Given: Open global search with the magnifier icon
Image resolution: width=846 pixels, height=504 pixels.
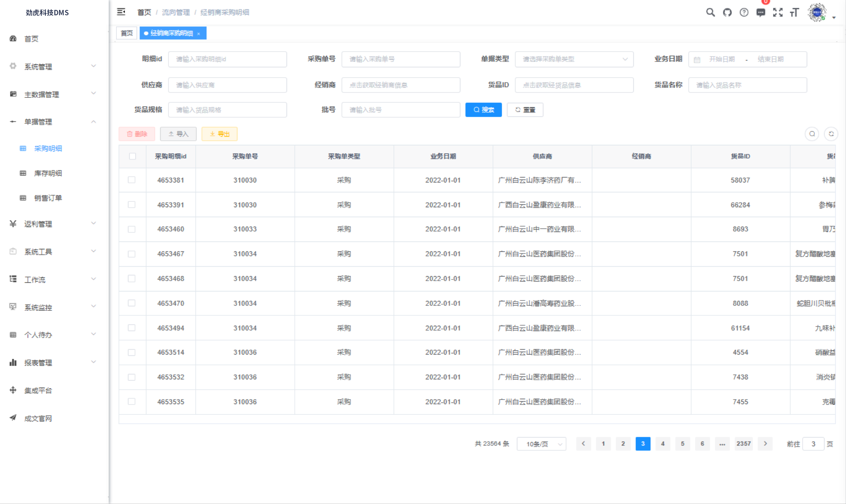Looking at the screenshot, I should [711, 12].
